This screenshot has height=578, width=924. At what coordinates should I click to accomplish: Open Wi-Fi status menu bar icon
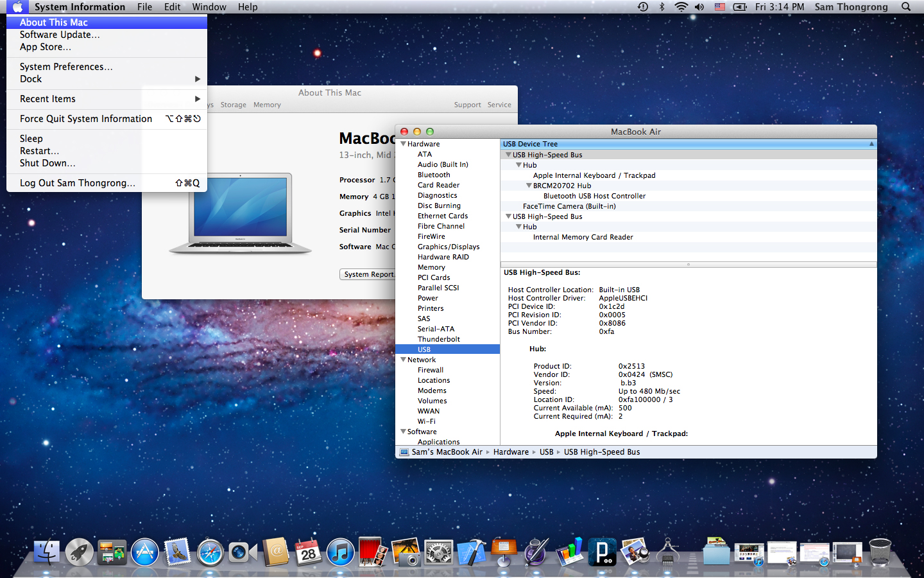[681, 6]
